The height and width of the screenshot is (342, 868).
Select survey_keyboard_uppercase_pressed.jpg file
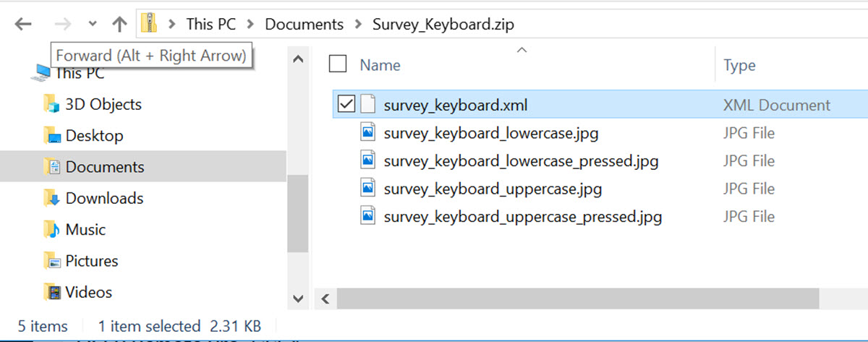(x=522, y=216)
